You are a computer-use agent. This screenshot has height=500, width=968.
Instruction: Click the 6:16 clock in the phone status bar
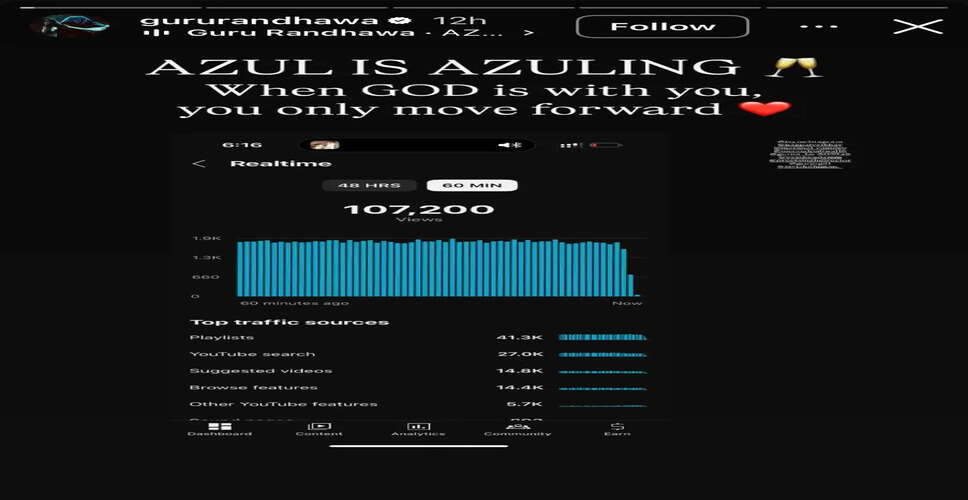(x=242, y=146)
